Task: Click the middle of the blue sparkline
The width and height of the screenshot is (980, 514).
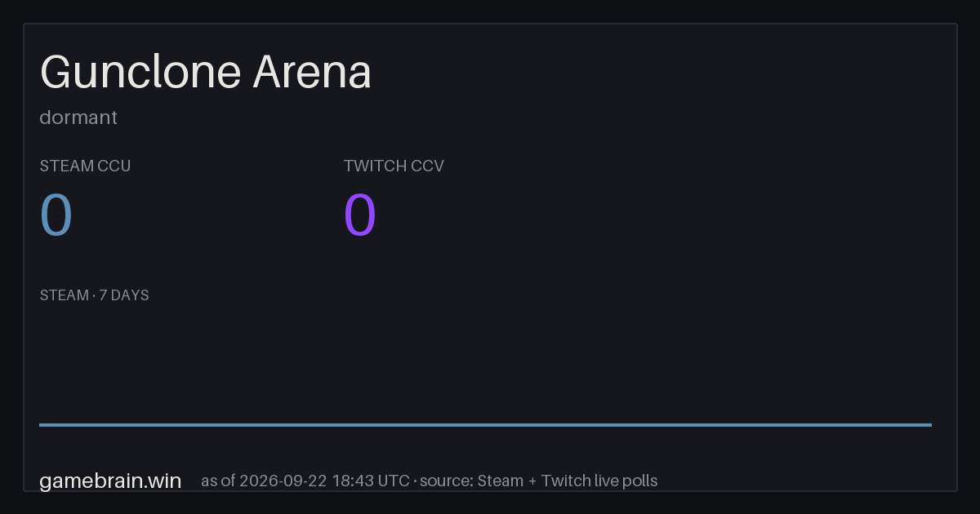Action: pyautogui.click(x=485, y=424)
